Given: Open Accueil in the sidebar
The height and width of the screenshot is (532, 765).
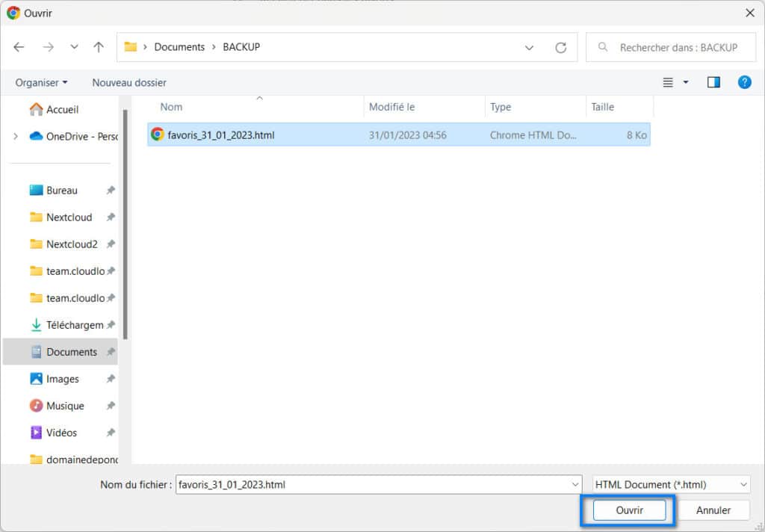Looking at the screenshot, I should click(x=62, y=109).
